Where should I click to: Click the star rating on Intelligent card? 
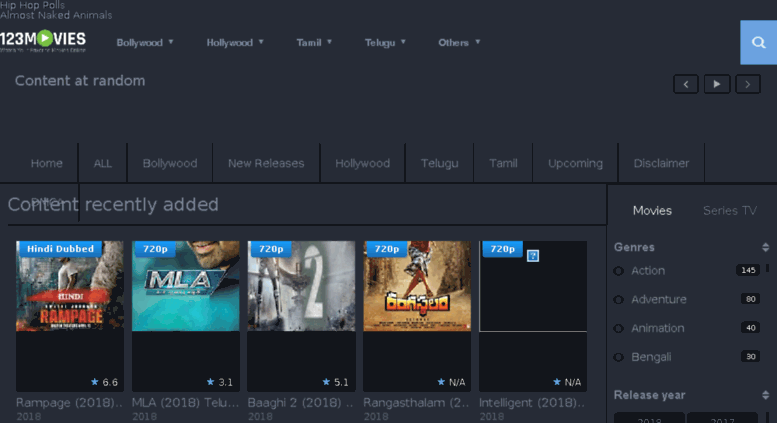[x=567, y=382]
